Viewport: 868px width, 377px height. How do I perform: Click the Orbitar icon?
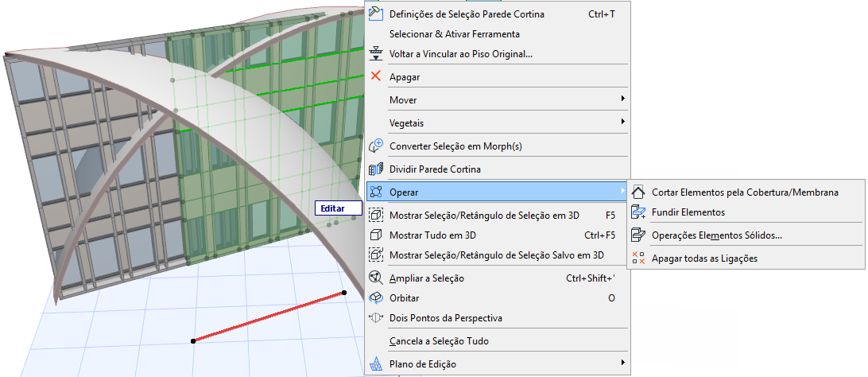coord(376,297)
